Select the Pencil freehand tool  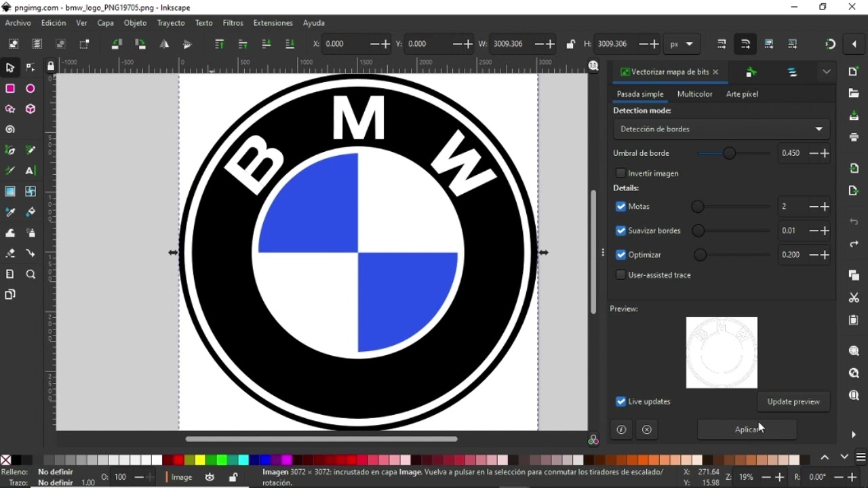pos(31,150)
